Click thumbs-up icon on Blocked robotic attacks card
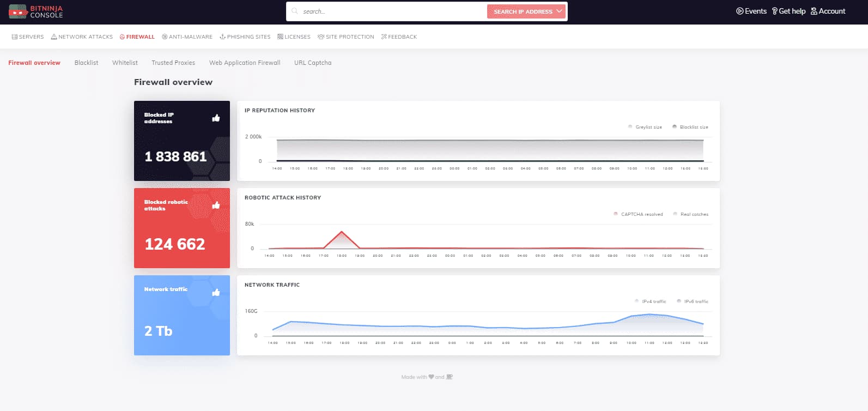 click(x=216, y=205)
